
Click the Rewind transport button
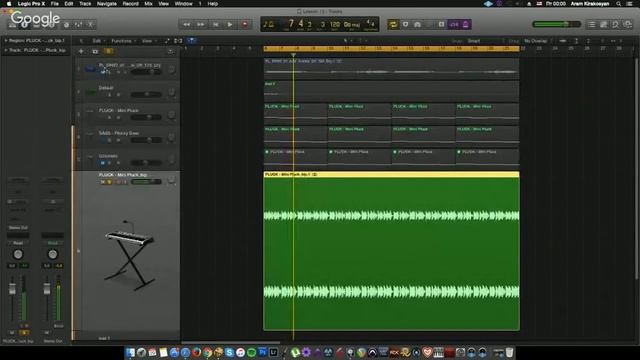pos(187,24)
